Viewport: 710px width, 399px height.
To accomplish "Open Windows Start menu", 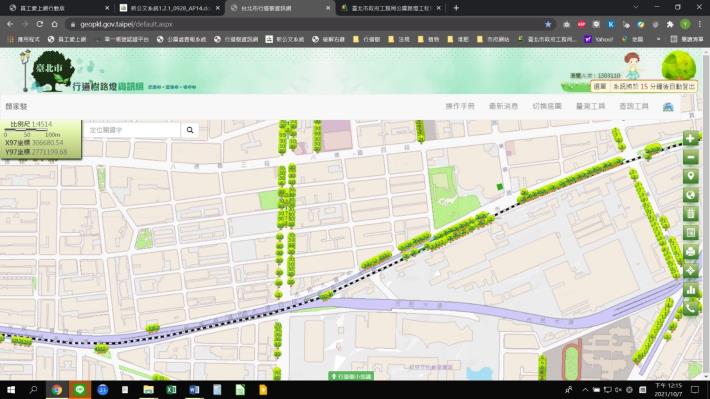I will (x=11, y=389).
